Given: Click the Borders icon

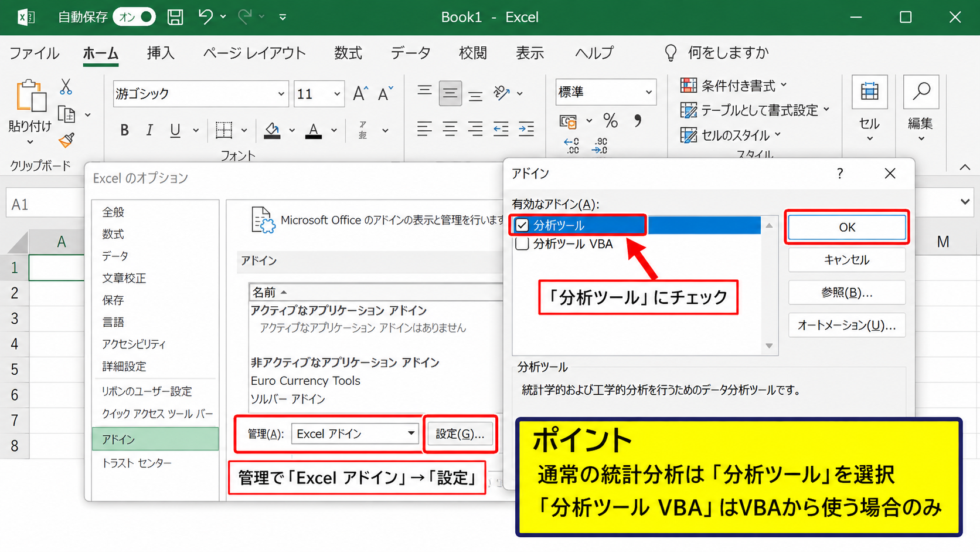Looking at the screenshot, I should (x=224, y=130).
